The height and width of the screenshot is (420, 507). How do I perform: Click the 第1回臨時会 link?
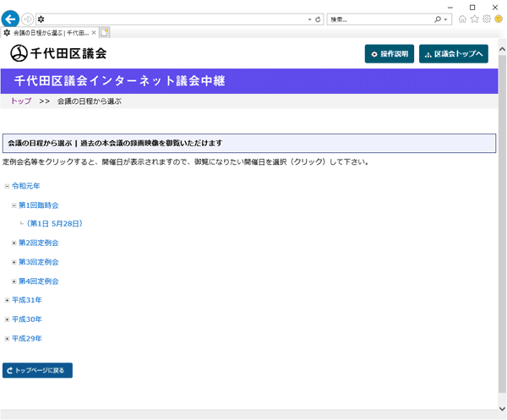tap(39, 205)
